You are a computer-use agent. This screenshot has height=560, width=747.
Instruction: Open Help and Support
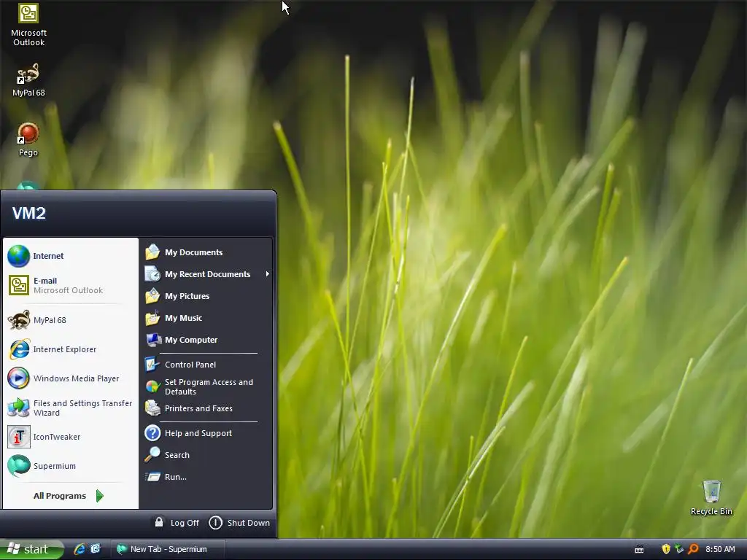pyautogui.click(x=207, y=433)
